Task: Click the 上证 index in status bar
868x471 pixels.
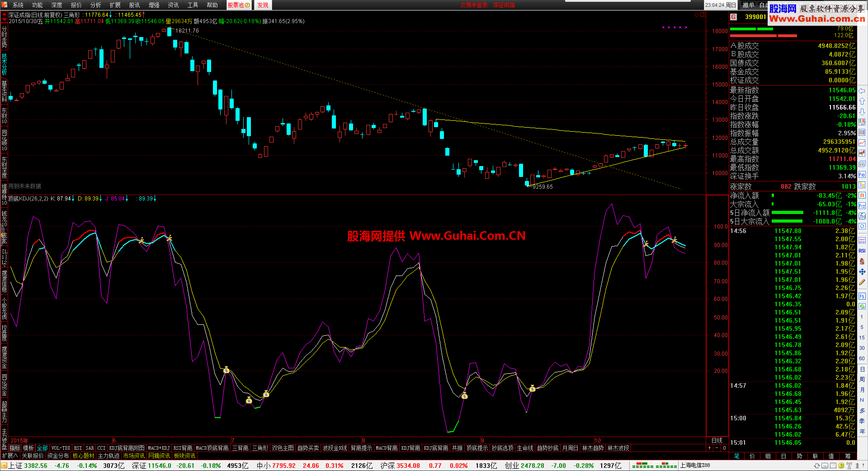Action: click(15, 466)
